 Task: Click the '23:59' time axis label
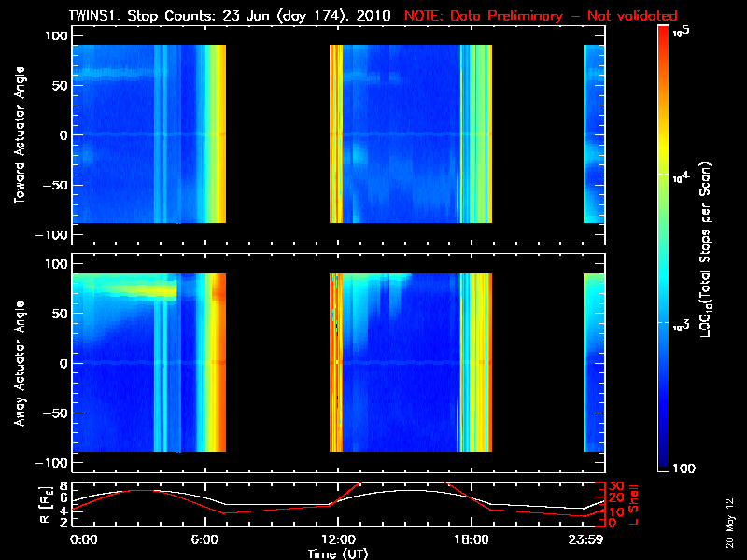point(585,539)
